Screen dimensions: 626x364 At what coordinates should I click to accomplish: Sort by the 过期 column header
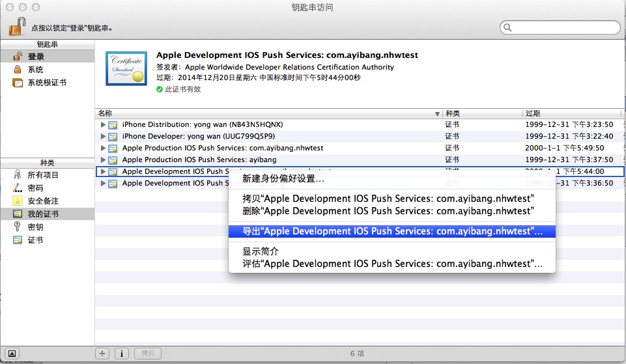point(572,113)
